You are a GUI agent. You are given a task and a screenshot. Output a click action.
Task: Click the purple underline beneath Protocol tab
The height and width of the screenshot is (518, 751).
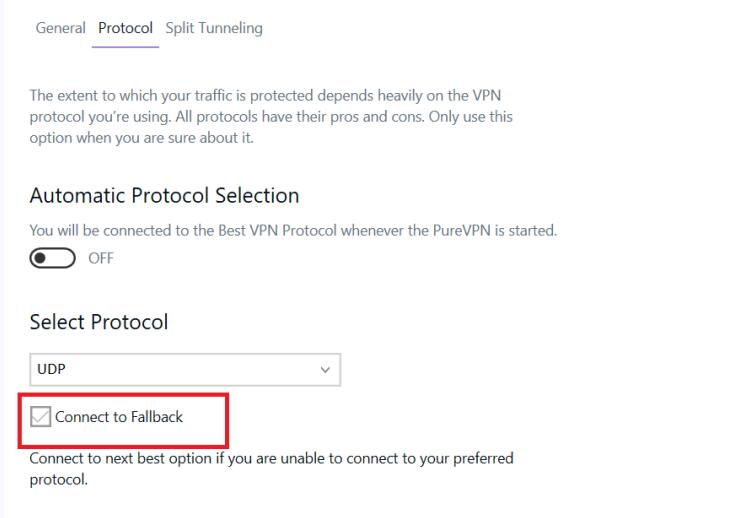point(125,47)
